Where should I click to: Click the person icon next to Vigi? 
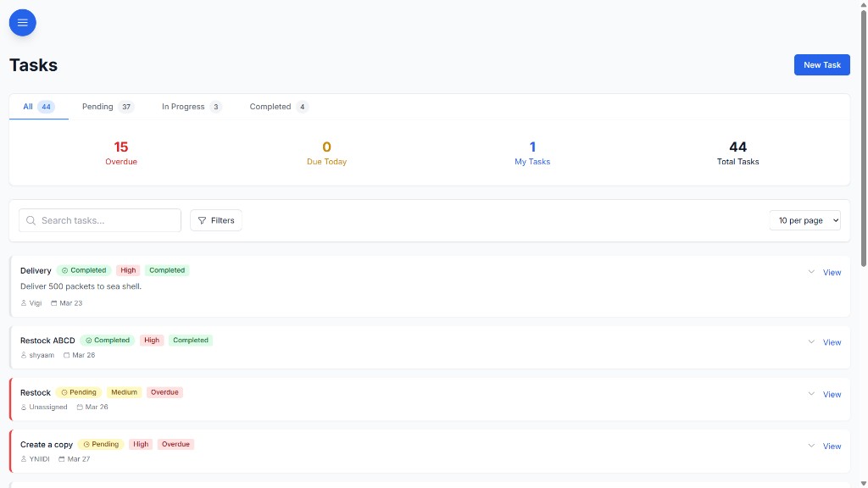[x=24, y=303]
